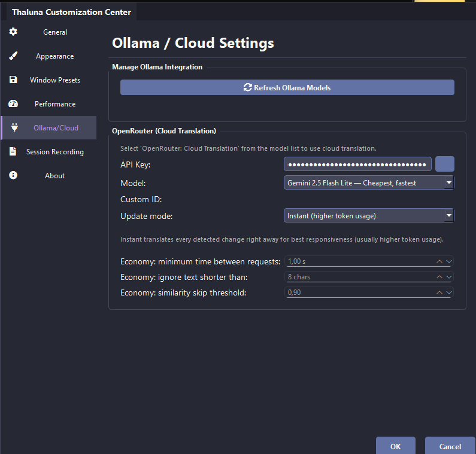
Task: Click the General gear icon
Action: (x=13, y=32)
